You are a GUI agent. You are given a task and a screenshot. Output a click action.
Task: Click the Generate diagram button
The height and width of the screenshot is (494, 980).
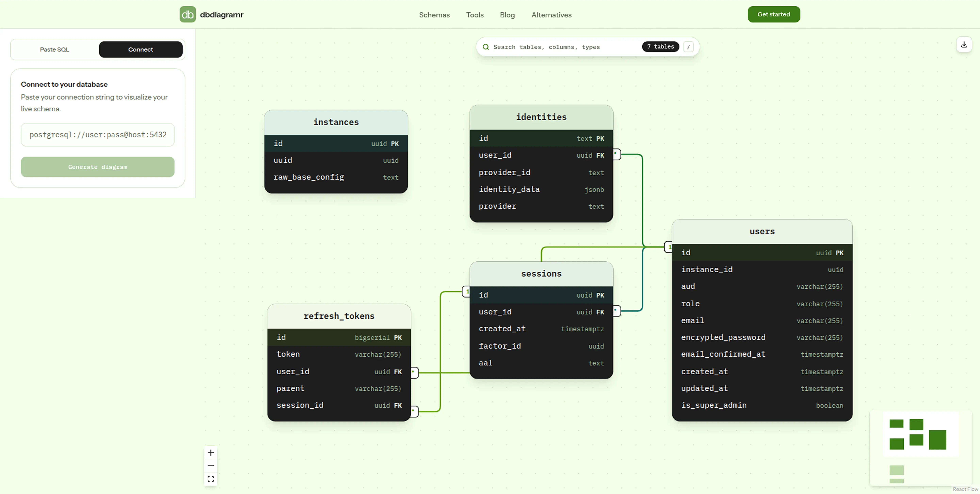98,167
